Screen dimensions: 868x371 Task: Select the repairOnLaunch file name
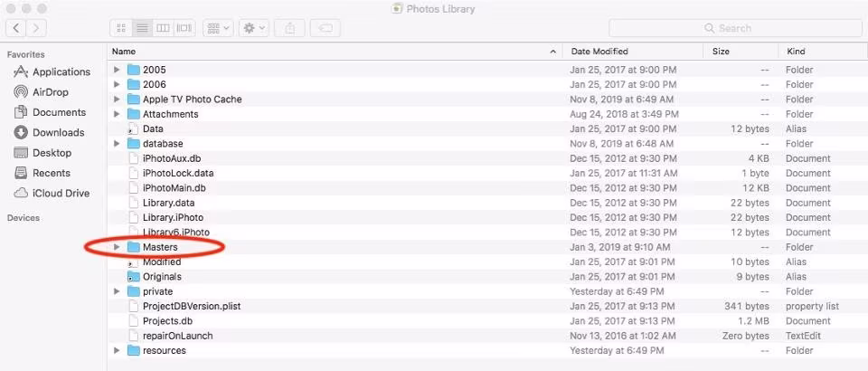click(x=178, y=336)
